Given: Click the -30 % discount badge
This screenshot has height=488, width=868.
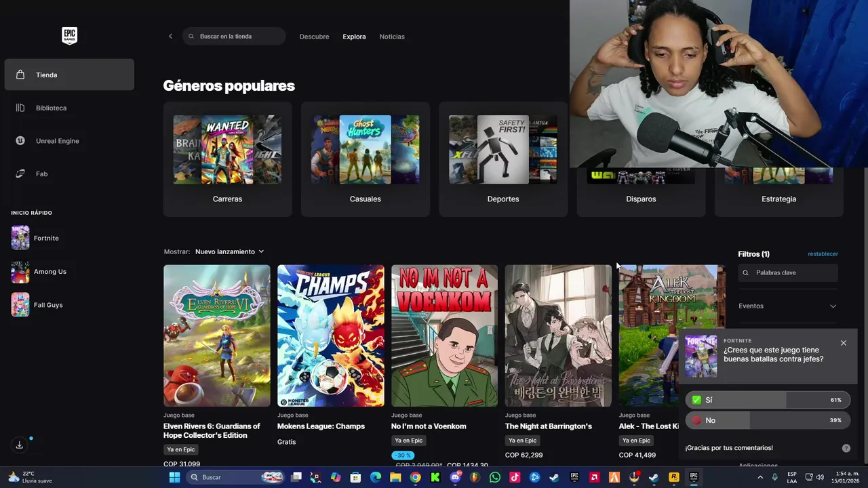Looking at the screenshot, I should (x=403, y=455).
